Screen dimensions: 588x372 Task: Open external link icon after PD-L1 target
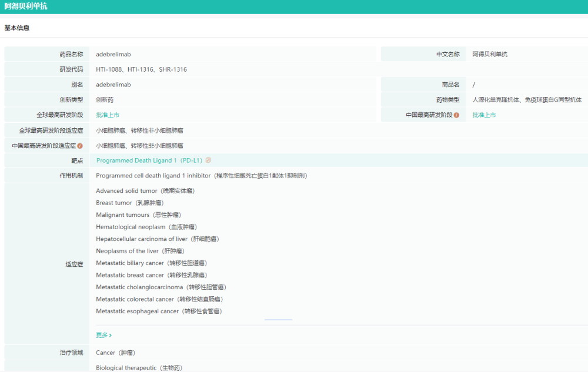click(x=208, y=160)
